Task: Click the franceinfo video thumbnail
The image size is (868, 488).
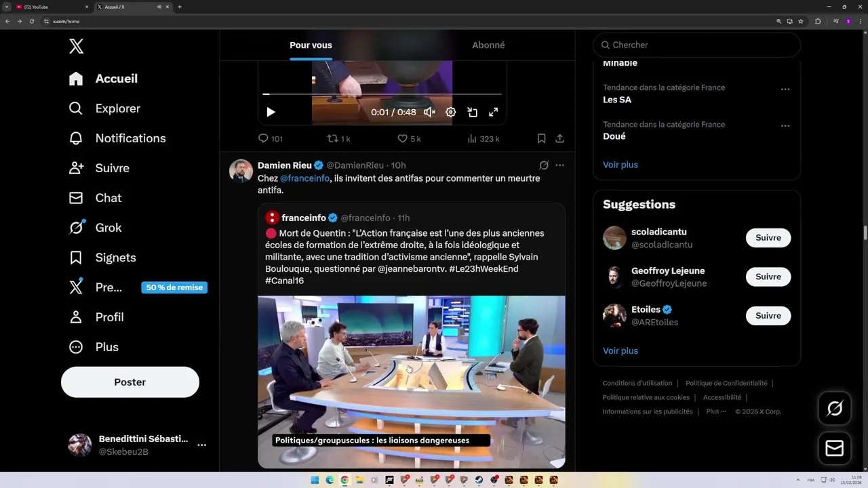Action: tap(412, 382)
